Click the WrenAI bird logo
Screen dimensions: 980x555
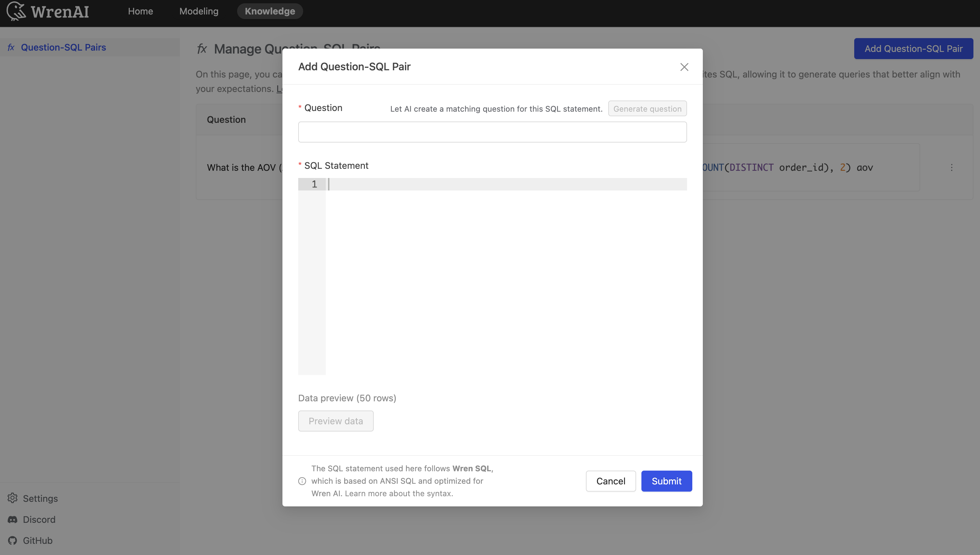(x=16, y=11)
